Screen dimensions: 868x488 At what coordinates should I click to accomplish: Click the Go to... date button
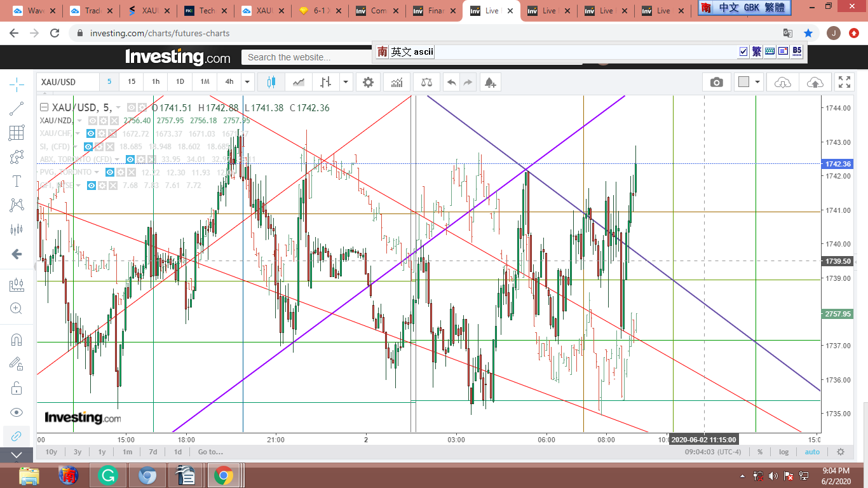[x=210, y=452]
